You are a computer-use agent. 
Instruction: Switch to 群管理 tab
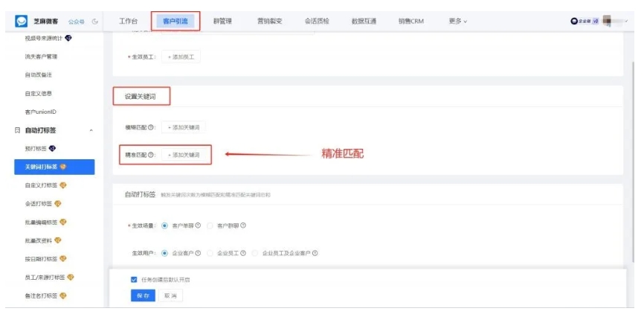click(222, 21)
